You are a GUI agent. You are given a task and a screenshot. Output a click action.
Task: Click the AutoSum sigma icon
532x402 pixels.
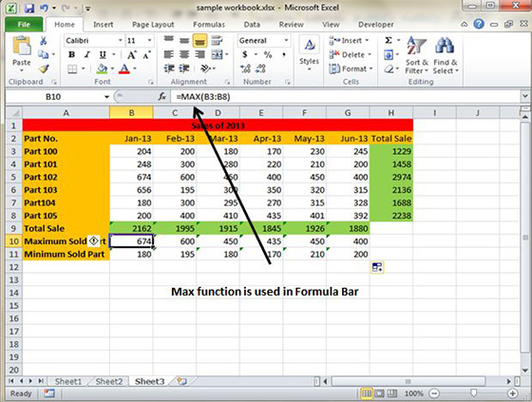click(x=389, y=41)
